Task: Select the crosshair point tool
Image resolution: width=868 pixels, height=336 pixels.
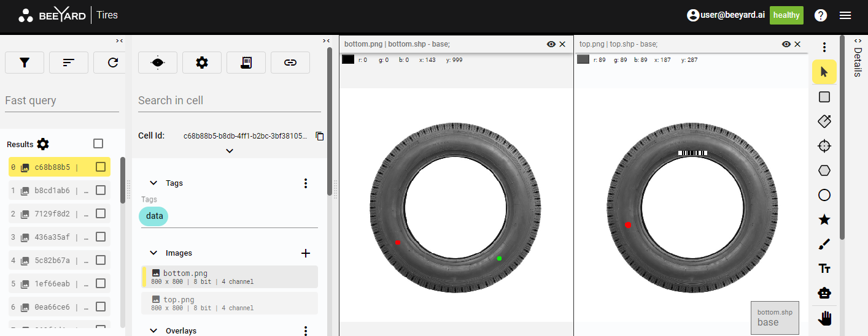Action: [824, 146]
